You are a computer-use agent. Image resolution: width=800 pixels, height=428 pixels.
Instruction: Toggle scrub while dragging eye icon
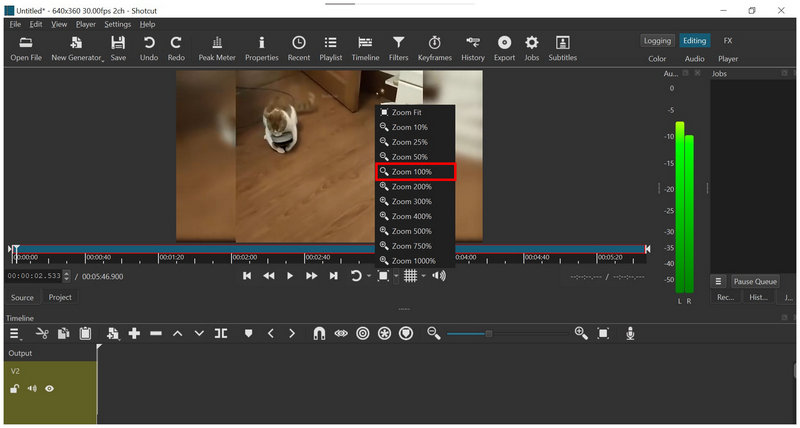341,334
